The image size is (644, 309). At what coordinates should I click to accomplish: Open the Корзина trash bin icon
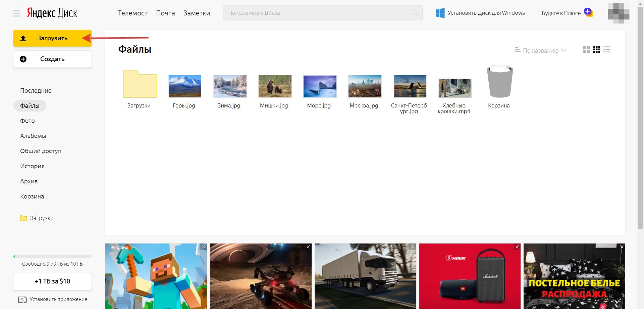pyautogui.click(x=499, y=82)
